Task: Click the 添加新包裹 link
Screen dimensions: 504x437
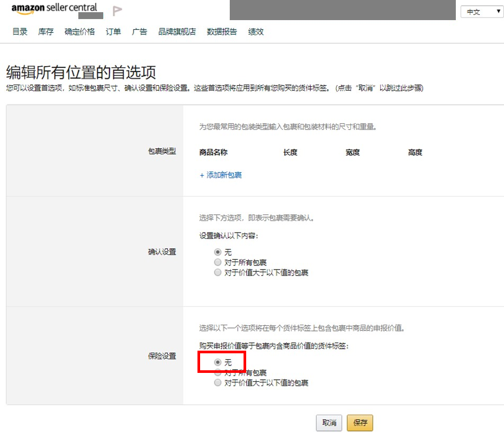Action: [x=221, y=175]
